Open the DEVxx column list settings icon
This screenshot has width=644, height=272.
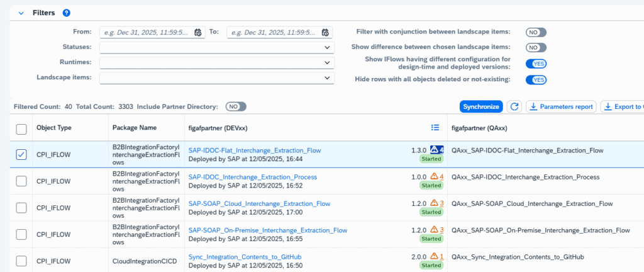point(435,128)
